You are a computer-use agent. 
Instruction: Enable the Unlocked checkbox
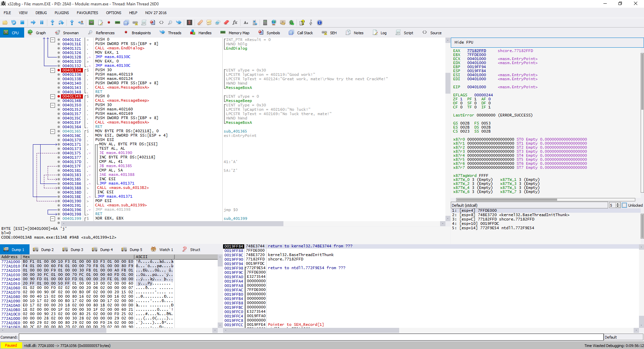pos(624,205)
